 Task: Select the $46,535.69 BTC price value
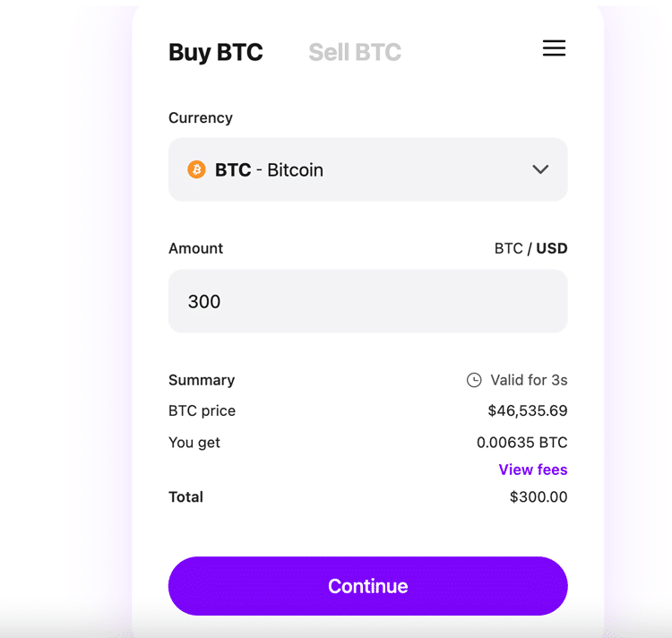click(x=528, y=410)
